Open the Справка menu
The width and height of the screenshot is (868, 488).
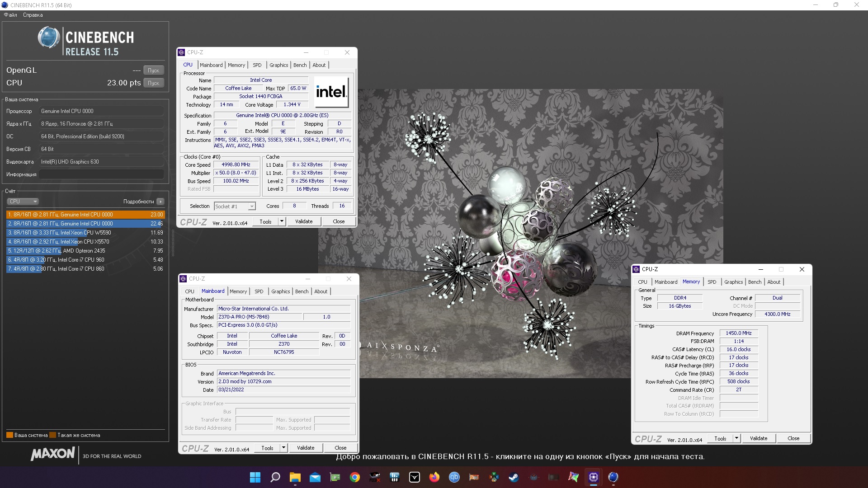coord(33,15)
